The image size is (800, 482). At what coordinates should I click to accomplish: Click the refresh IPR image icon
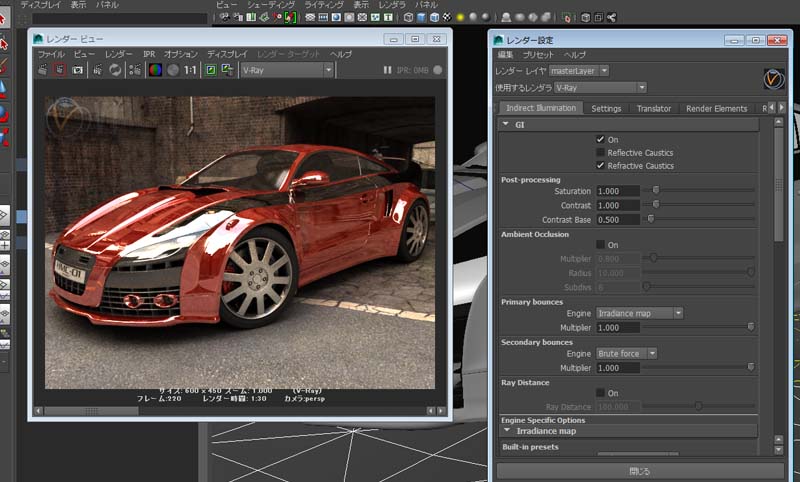tap(115, 70)
